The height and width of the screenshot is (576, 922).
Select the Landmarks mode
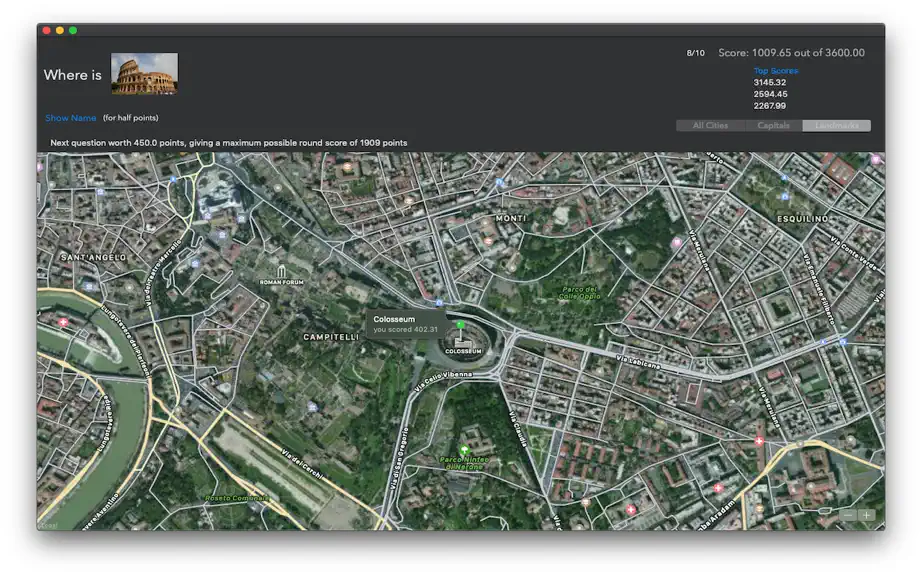pos(836,125)
